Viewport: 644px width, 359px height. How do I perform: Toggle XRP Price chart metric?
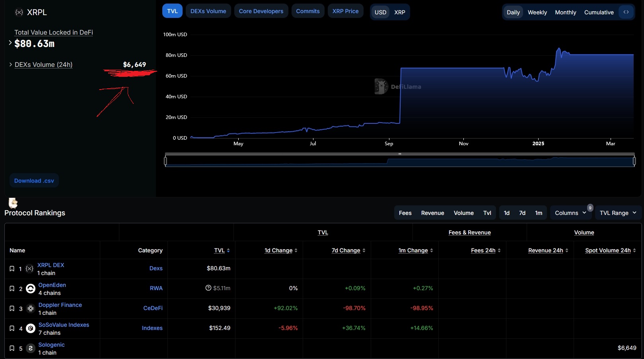point(345,11)
